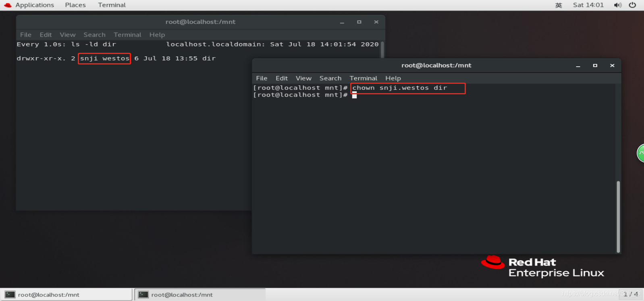Maximize the front terminal window
The height and width of the screenshot is (301, 644).
pyautogui.click(x=595, y=65)
